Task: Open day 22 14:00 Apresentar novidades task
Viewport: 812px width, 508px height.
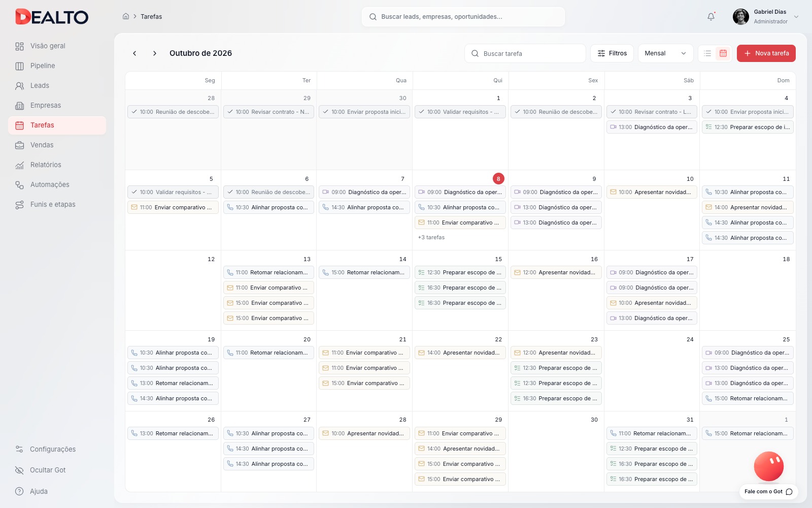Action: (x=460, y=353)
